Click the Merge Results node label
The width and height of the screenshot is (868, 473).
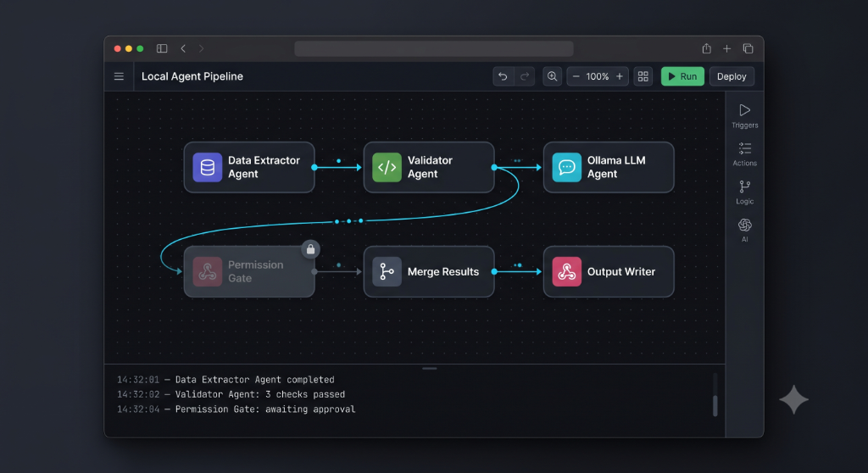[442, 271]
